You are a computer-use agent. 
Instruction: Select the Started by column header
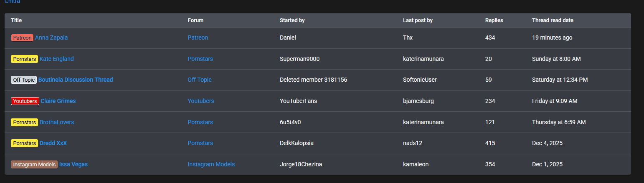pyautogui.click(x=292, y=20)
